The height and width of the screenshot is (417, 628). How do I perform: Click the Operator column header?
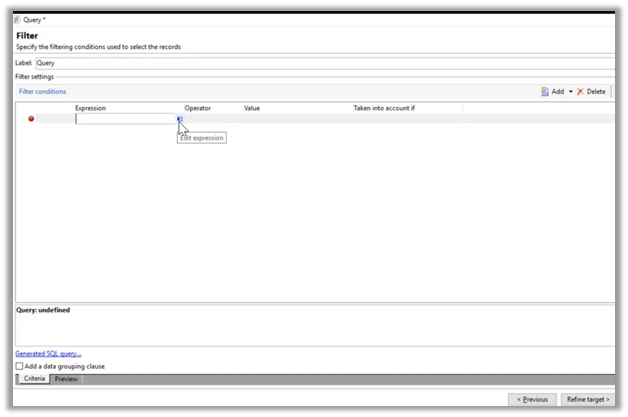coord(197,108)
